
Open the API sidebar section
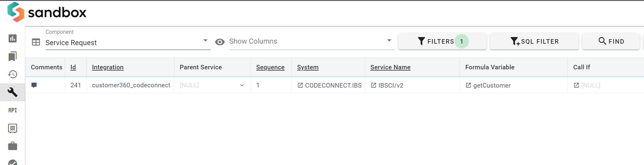tap(13, 110)
